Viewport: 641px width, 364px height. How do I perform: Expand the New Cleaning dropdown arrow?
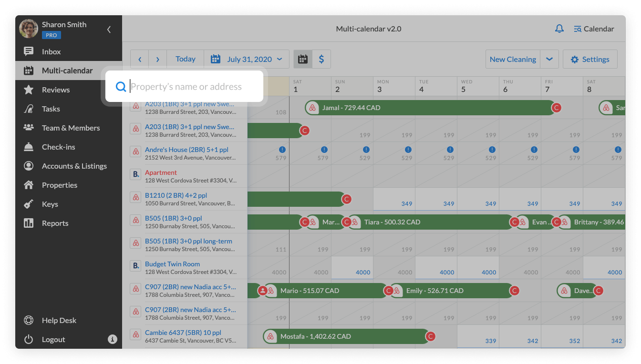(549, 59)
